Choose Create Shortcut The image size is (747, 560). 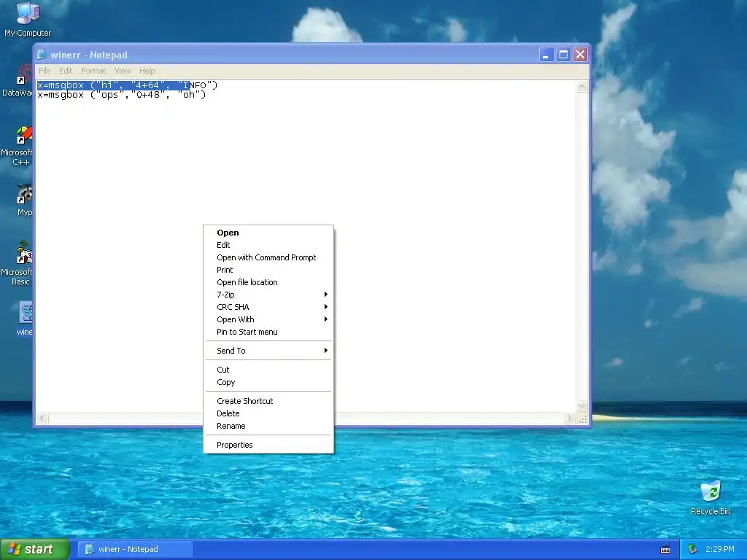tap(268, 401)
